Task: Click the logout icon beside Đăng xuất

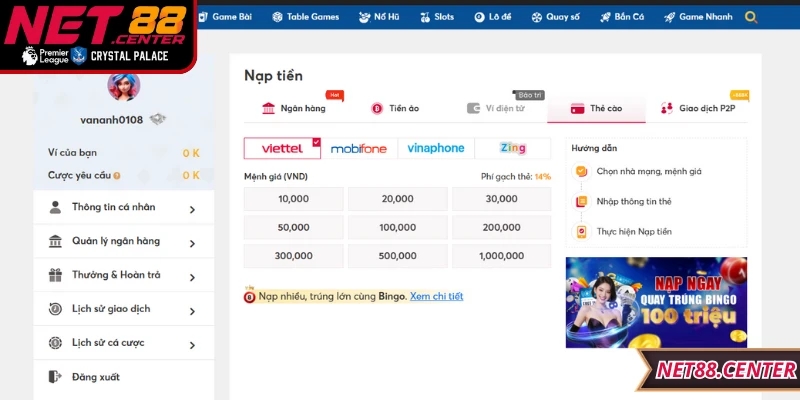Action: pyautogui.click(x=55, y=377)
